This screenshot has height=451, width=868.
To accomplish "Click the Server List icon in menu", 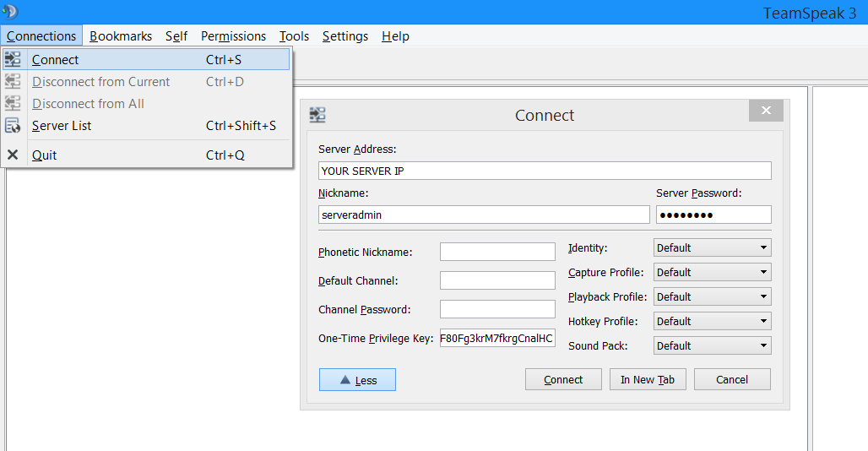I will click(x=13, y=126).
